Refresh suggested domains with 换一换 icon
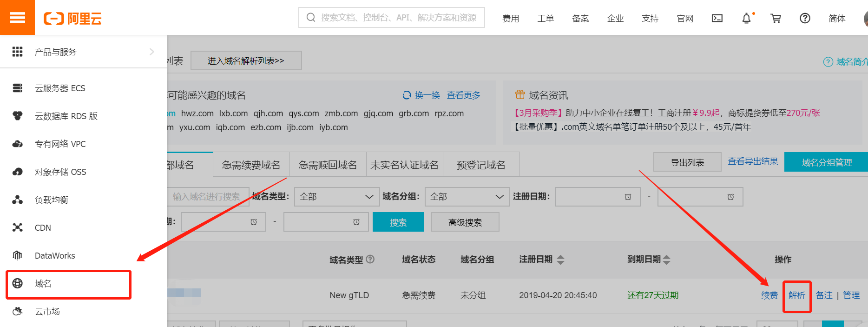The image size is (868, 327). [407, 95]
